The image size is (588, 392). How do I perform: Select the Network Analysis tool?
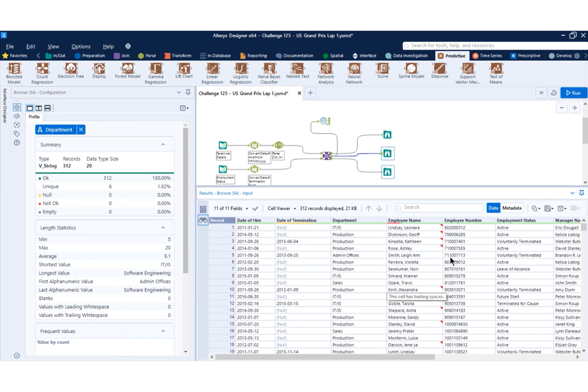pyautogui.click(x=326, y=73)
